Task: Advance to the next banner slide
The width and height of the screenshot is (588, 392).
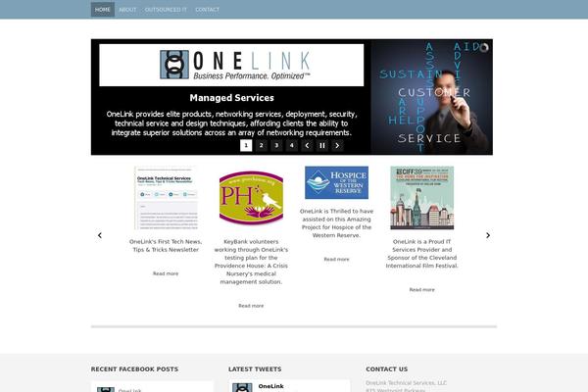Action: [x=337, y=146]
